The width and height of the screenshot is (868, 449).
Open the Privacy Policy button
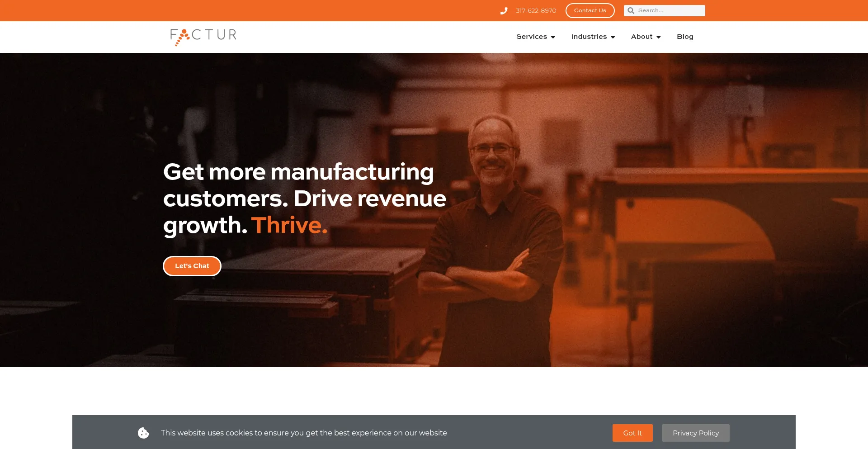(696, 433)
